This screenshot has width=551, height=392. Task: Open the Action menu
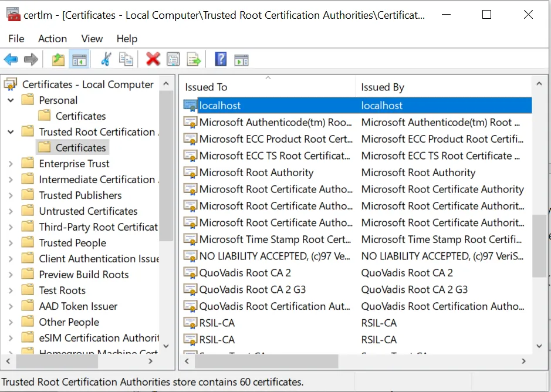52,39
